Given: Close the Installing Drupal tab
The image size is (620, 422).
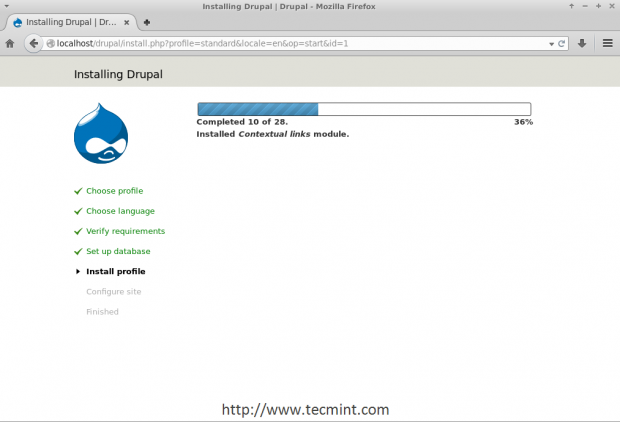Looking at the screenshot, I should 127,23.
